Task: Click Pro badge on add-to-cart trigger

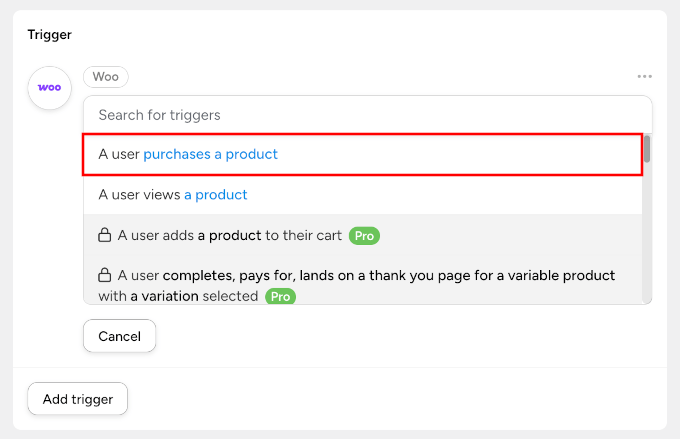Action: (x=364, y=236)
